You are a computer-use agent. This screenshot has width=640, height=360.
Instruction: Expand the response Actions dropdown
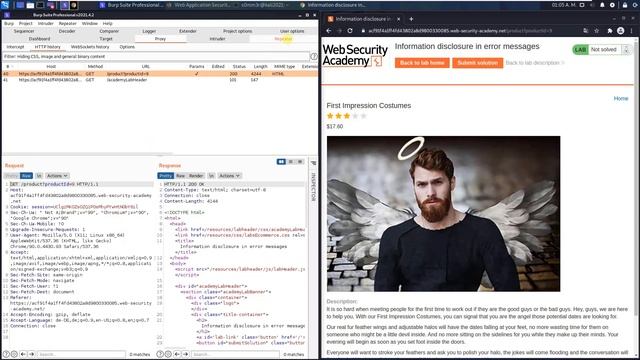pos(230,176)
